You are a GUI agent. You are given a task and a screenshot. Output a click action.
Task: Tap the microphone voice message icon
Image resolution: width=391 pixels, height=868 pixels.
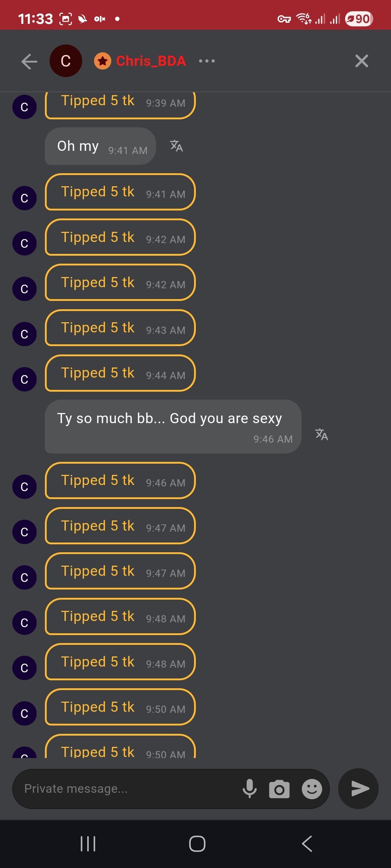tap(249, 789)
